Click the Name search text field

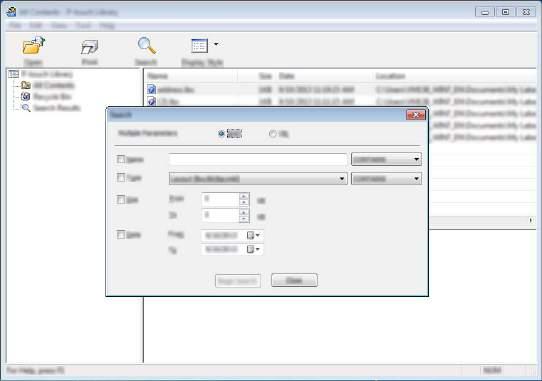pyautogui.click(x=258, y=159)
